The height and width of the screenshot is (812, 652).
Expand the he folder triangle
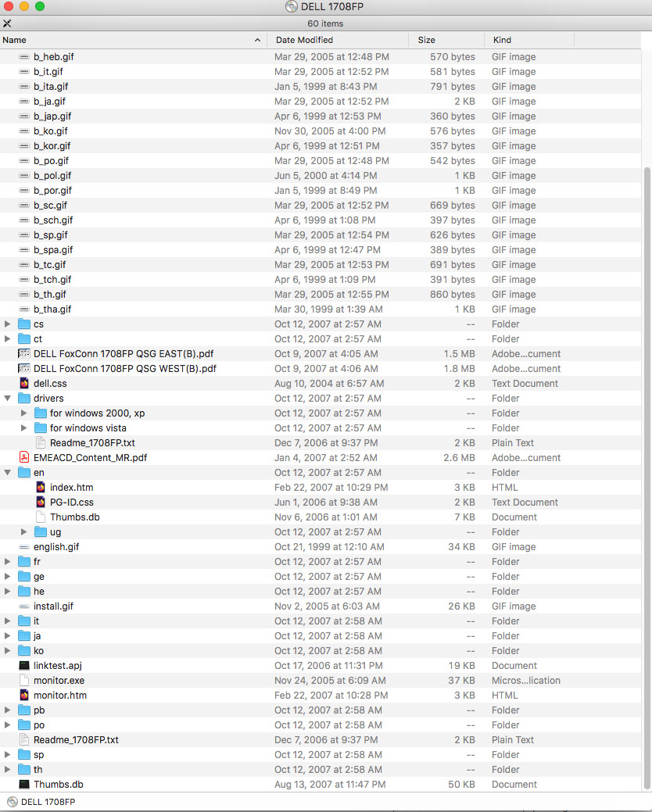tap(7, 592)
